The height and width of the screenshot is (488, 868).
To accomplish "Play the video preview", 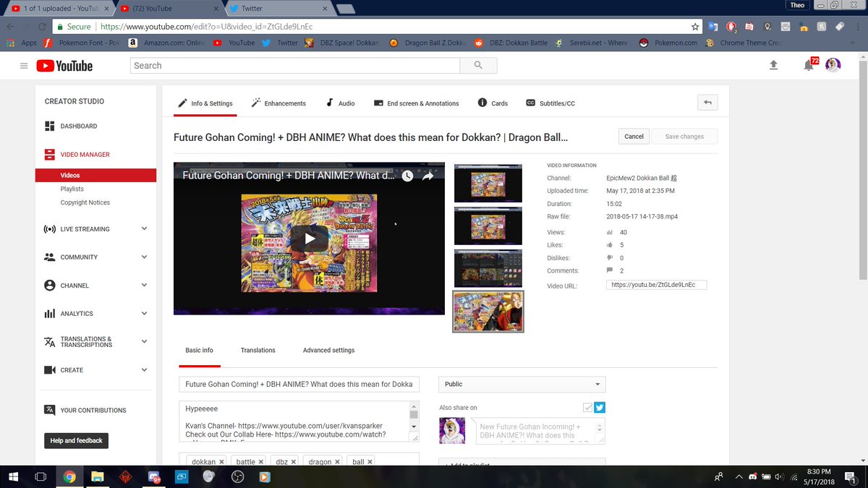I will point(309,239).
